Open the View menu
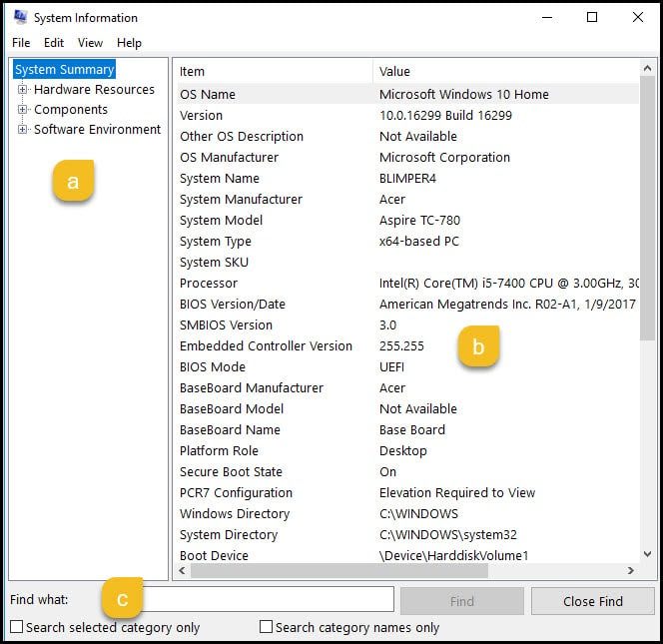The height and width of the screenshot is (644, 663). tap(90, 43)
